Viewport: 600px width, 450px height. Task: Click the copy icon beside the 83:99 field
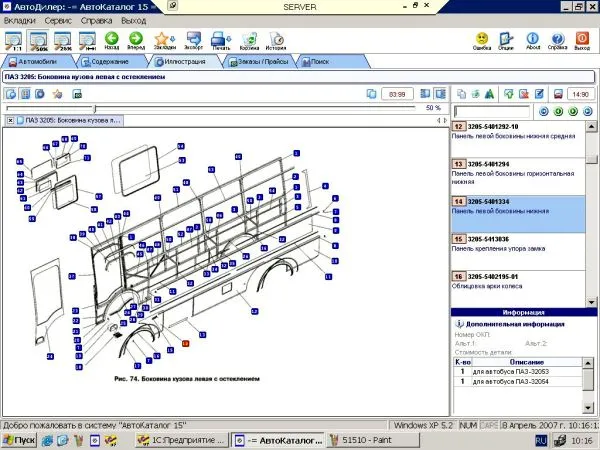371,94
